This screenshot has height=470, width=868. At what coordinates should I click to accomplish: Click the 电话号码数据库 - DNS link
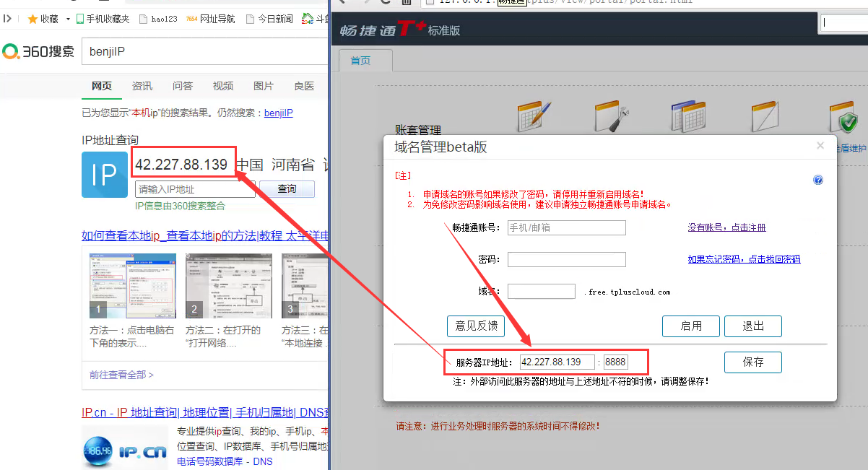(225, 461)
